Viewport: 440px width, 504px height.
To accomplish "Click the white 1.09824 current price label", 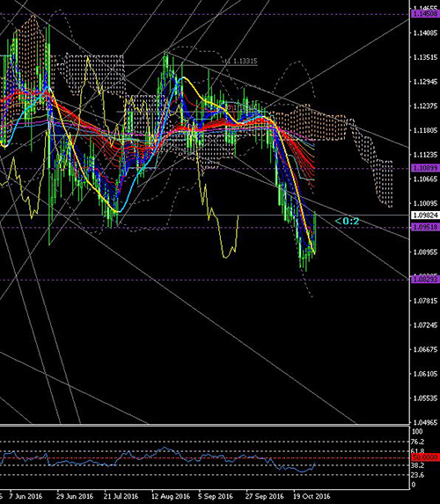I will pyautogui.click(x=426, y=215).
